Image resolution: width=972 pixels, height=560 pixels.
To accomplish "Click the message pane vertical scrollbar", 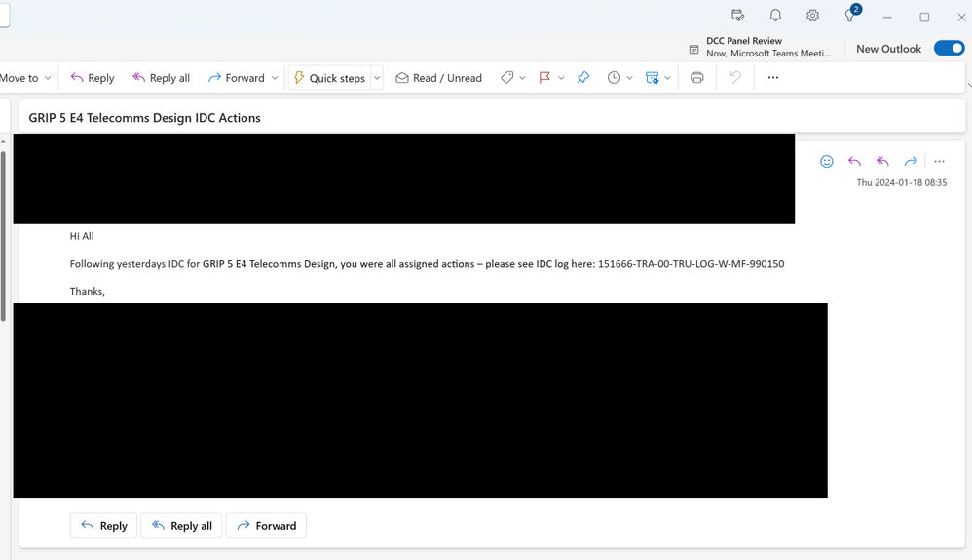I will pyautogui.click(x=3, y=236).
